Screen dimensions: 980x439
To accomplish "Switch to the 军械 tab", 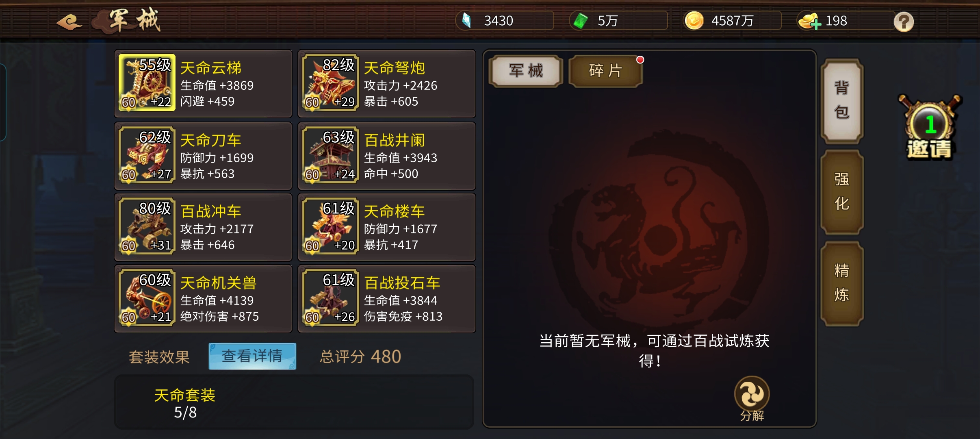I will (x=526, y=71).
